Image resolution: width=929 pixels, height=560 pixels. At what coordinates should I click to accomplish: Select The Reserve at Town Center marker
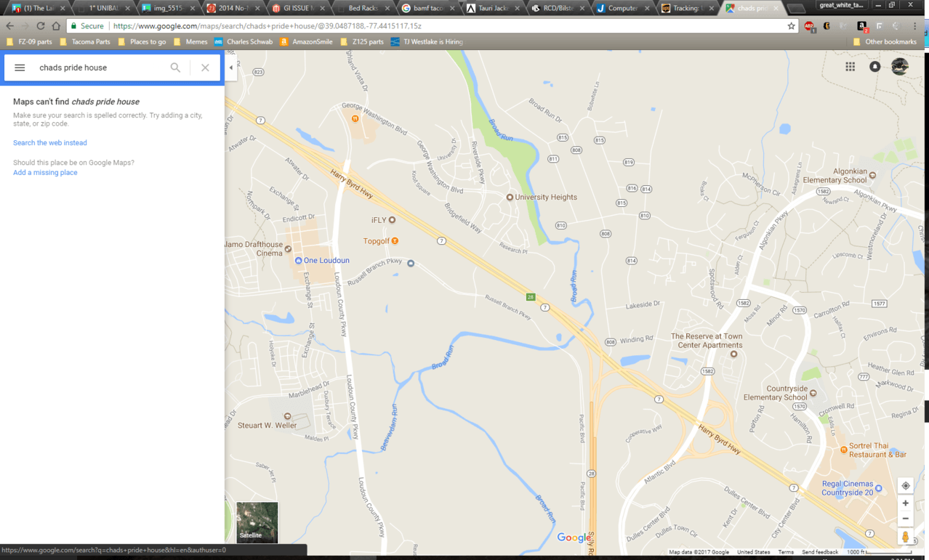click(733, 354)
